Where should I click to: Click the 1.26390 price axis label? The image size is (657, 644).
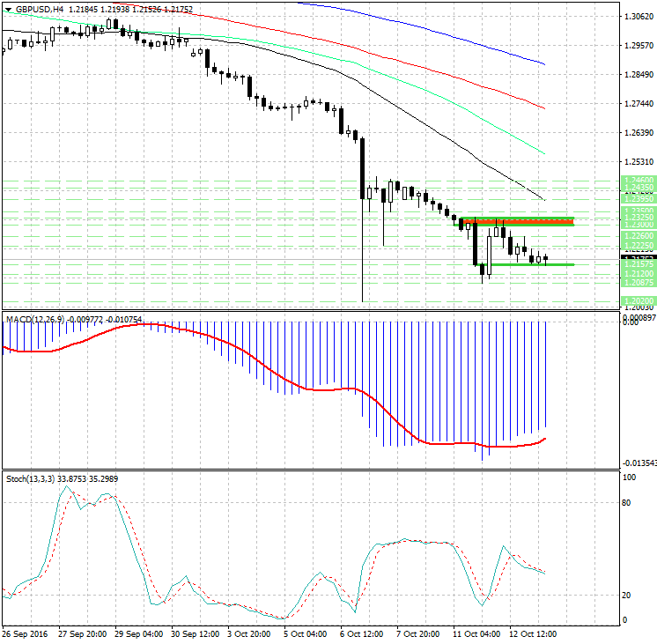tap(639, 132)
